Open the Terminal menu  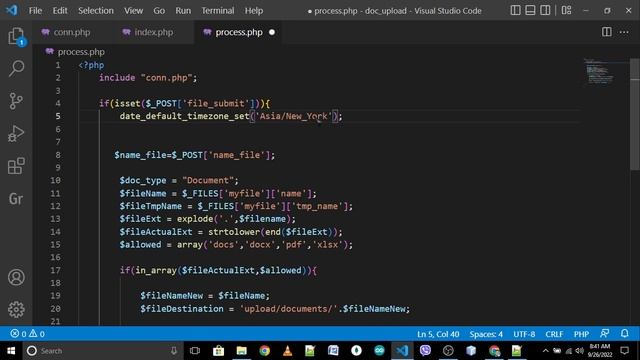point(218,11)
